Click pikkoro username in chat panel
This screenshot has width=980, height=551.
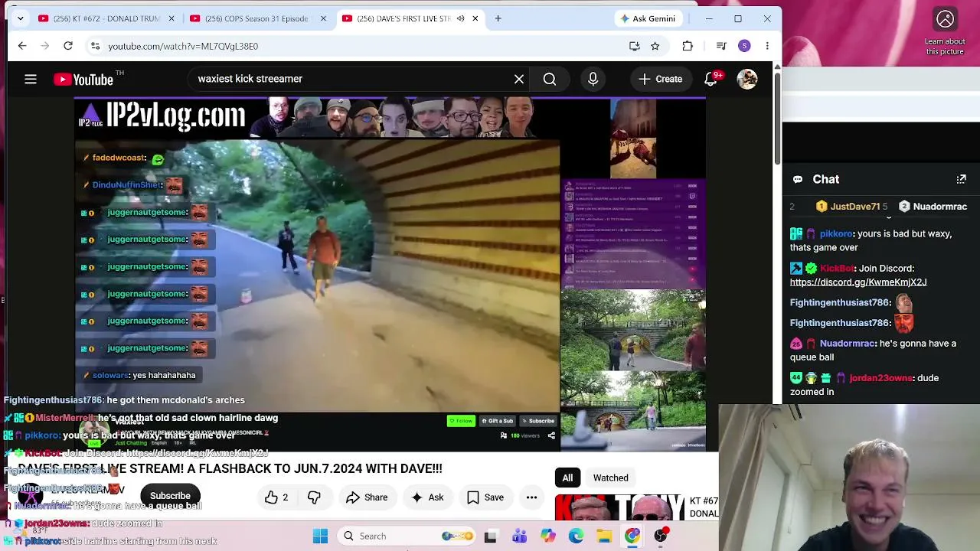pyautogui.click(x=836, y=233)
